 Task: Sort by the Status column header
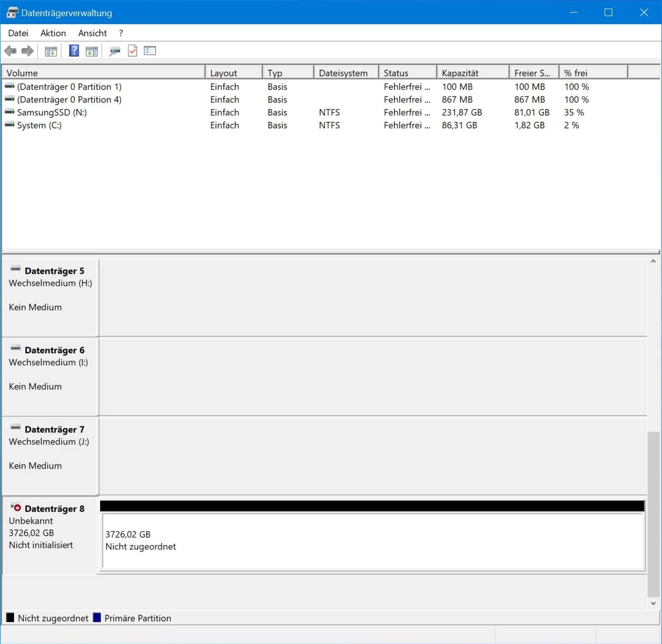coord(408,72)
